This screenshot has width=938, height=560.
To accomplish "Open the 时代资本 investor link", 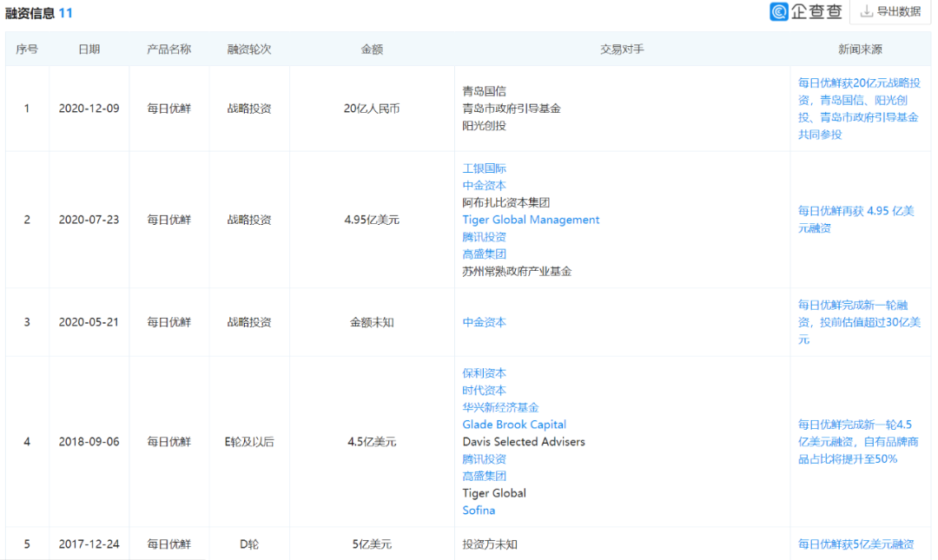I will 484,390.
